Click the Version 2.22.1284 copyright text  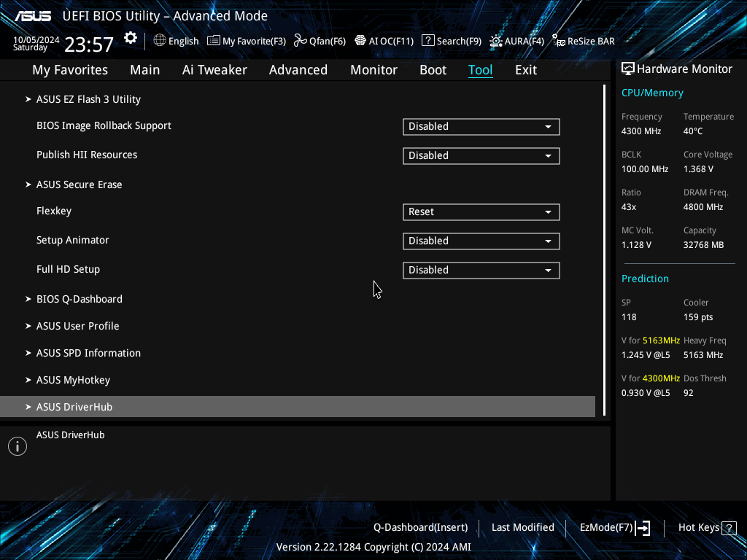point(373,547)
